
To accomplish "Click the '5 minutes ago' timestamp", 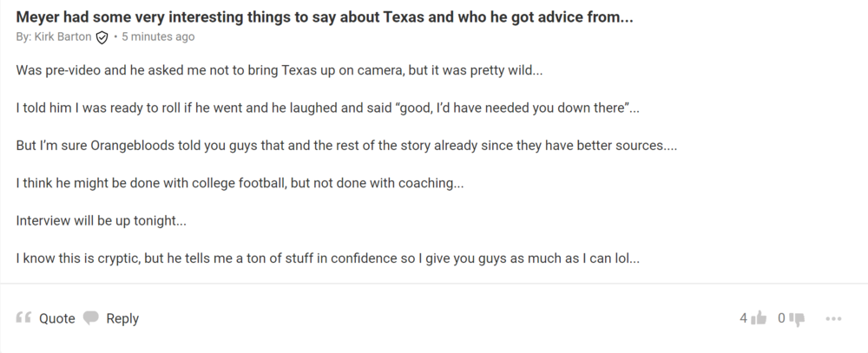I will [x=158, y=37].
